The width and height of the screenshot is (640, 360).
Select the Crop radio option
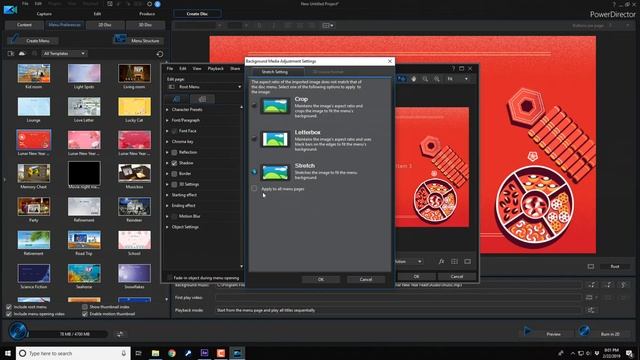(254, 105)
